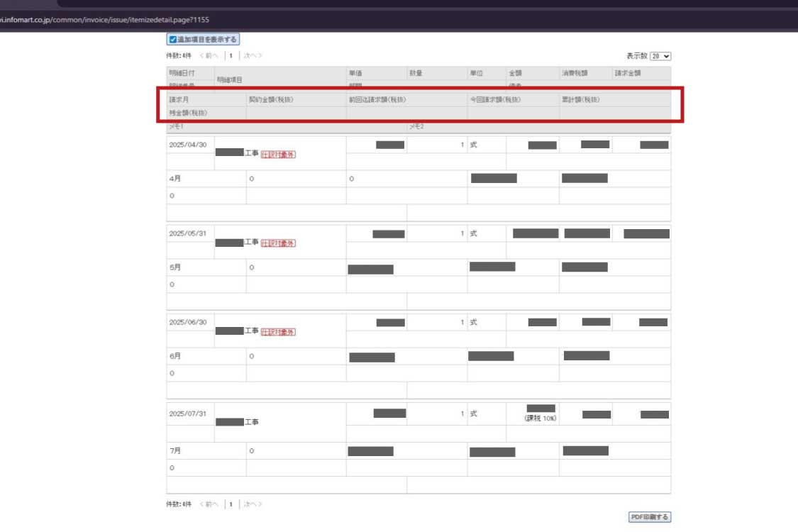Image resolution: width=798 pixels, height=532 pixels.
Task: Select the 2025/07/31 date cell
Action: click(x=188, y=414)
